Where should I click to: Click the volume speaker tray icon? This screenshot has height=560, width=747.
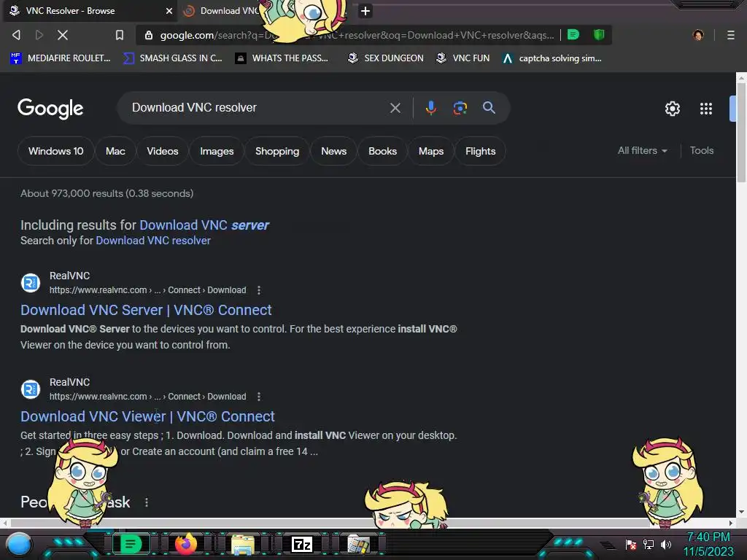click(x=666, y=544)
